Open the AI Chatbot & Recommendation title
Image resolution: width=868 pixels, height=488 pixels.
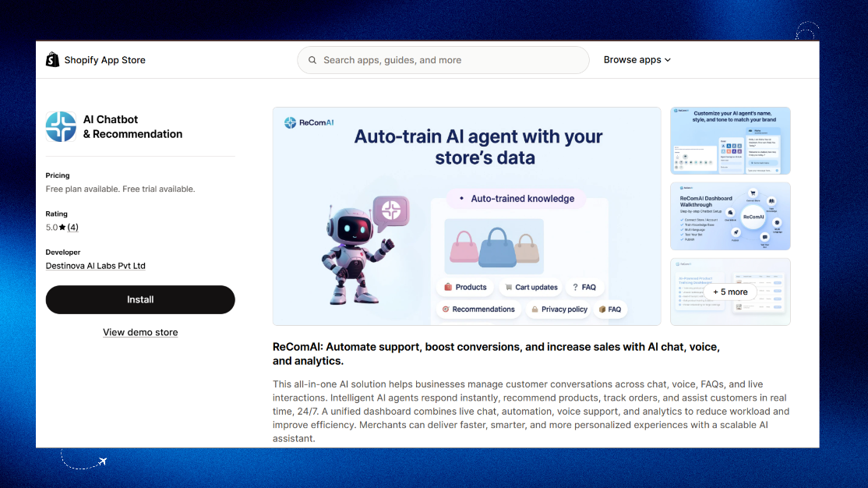point(132,126)
